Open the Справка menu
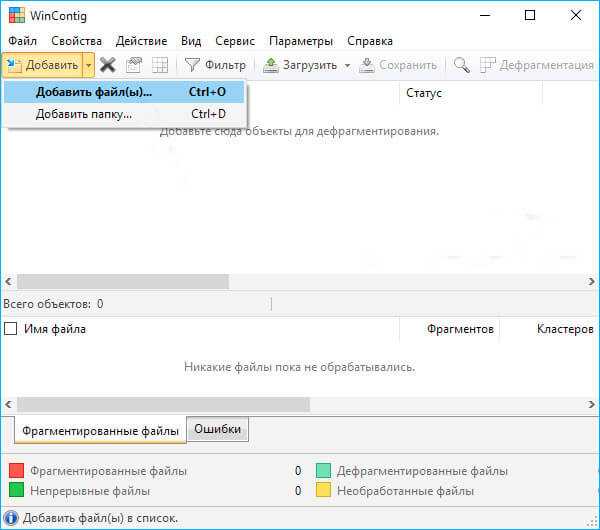The width and height of the screenshot is (600, 530). (370, 41)
